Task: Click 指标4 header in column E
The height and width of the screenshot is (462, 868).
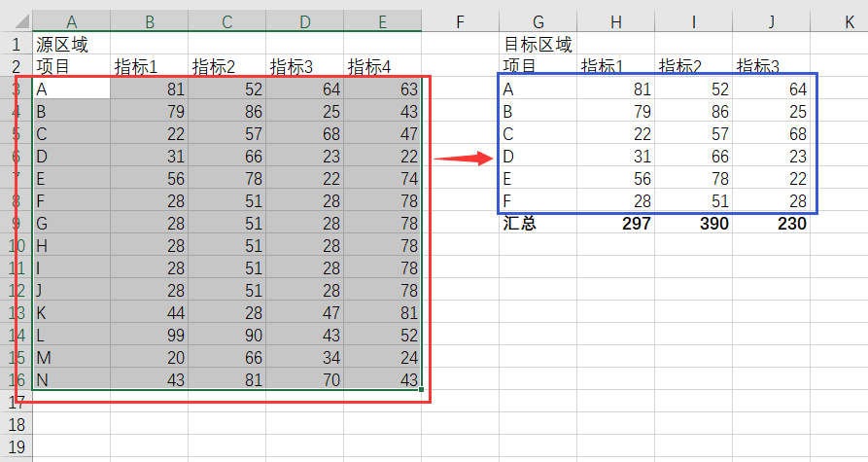Action: click(x=383, y=66)
